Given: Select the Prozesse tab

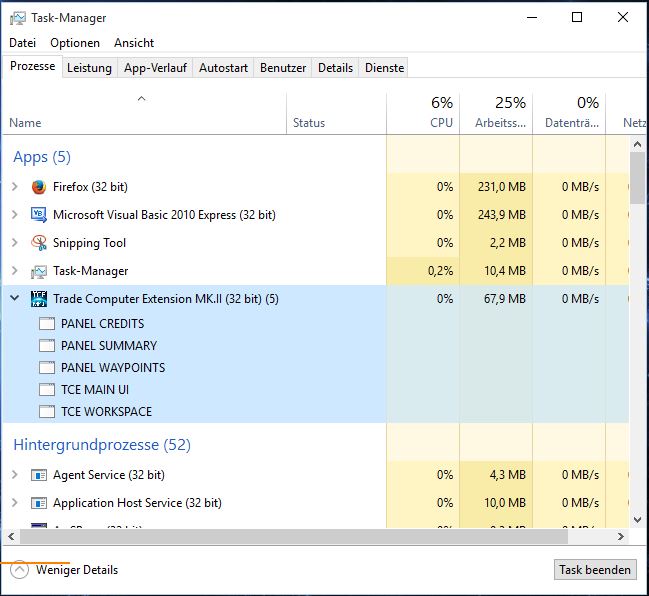Looking at the screenshot, I should pos(32,66).
